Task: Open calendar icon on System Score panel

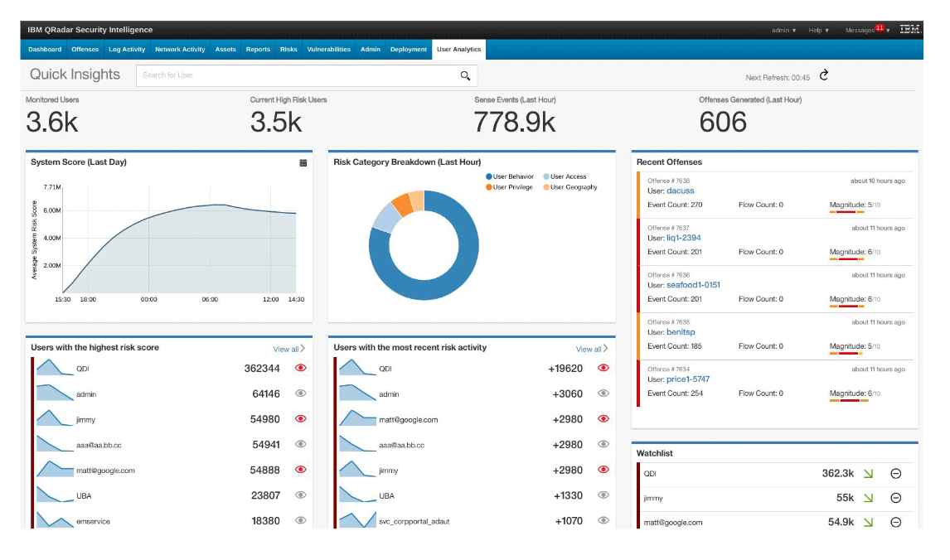Action: 303,163
